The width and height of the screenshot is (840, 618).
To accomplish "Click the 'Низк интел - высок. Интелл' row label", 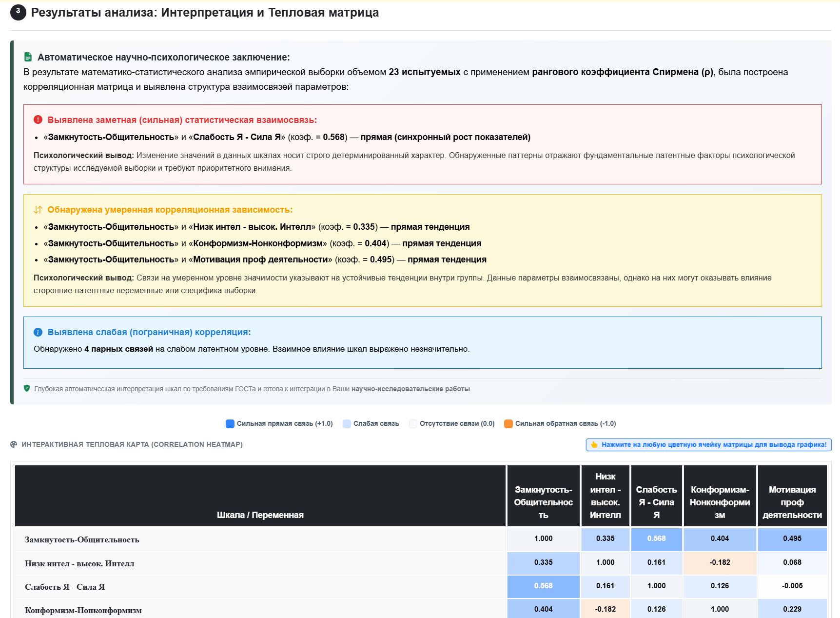I will click(x=79, y=564).
